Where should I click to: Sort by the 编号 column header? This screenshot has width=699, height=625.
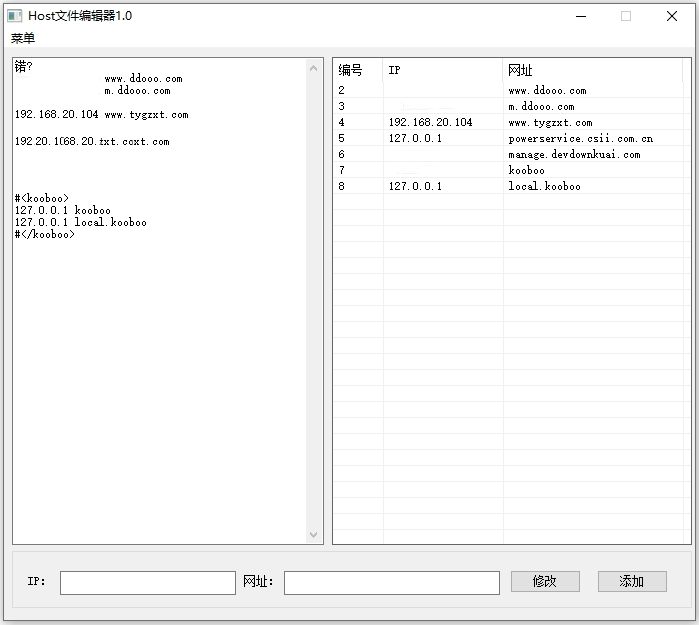351,70
